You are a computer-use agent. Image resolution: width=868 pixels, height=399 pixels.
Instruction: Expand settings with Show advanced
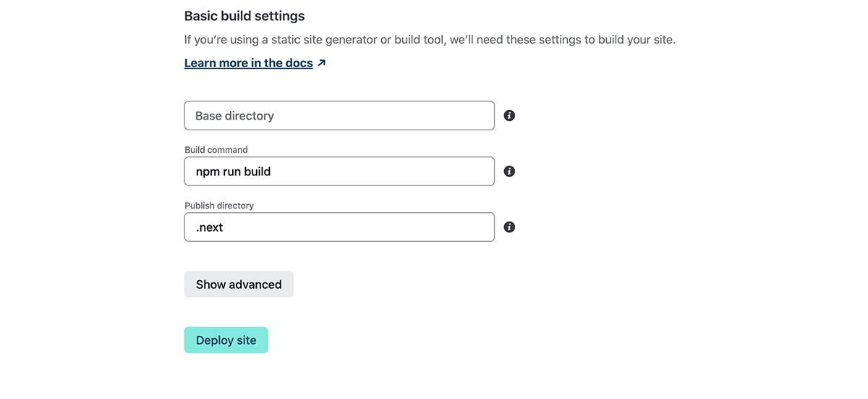pos(239,285)
